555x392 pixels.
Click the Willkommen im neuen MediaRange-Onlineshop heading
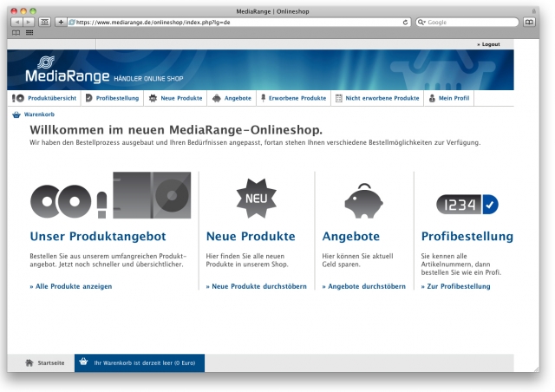point(176,130)
